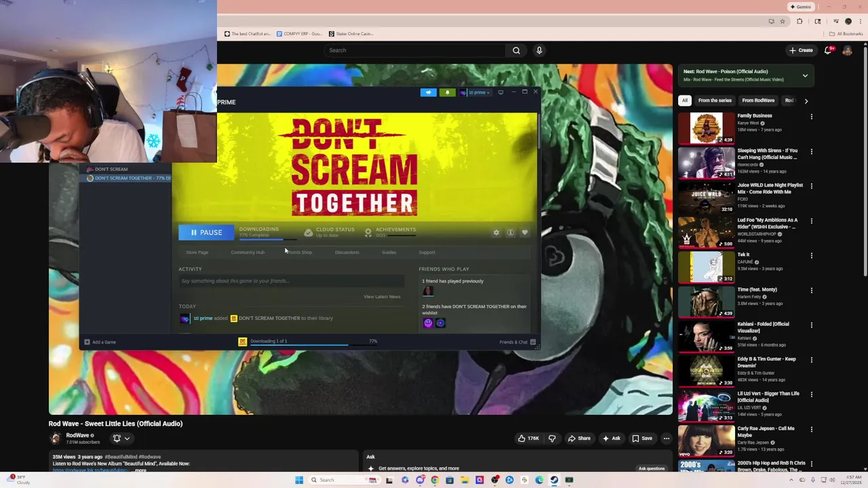Open Steam from Windows taskbar

[x=554, y=480]
